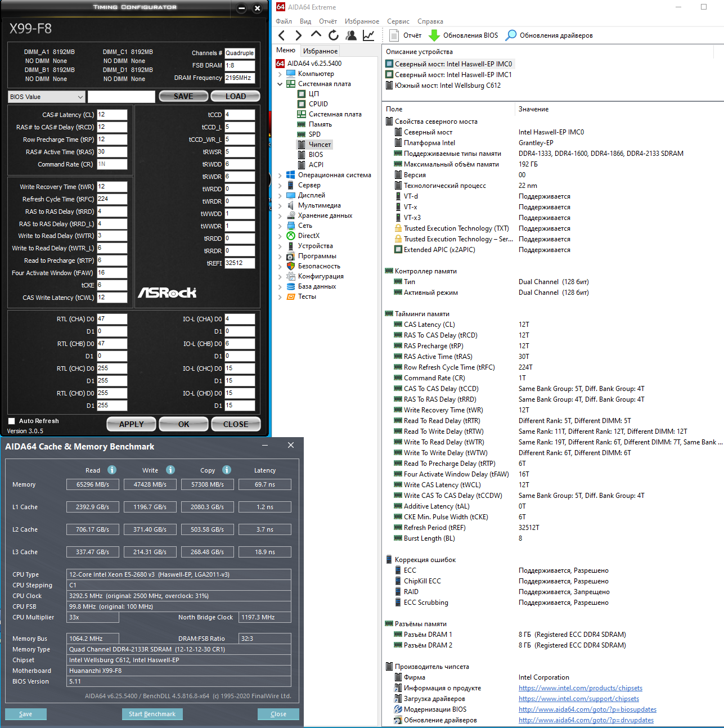724x728 pixels.
Task: Select Северный мост: Intel Haswell-EP IMC1 device
Action: pos(449,75)
